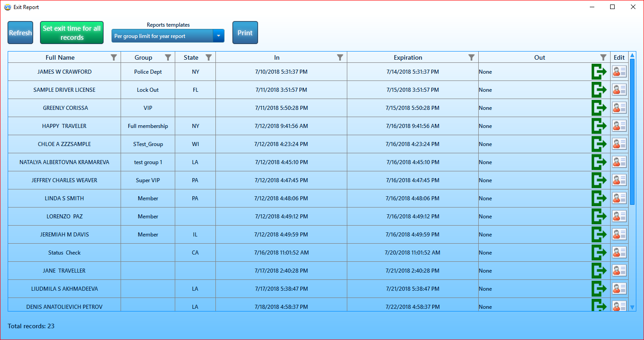Open edit record icon for Greenly Corissa
Viewport: 644px width, 340px height.
619,108
